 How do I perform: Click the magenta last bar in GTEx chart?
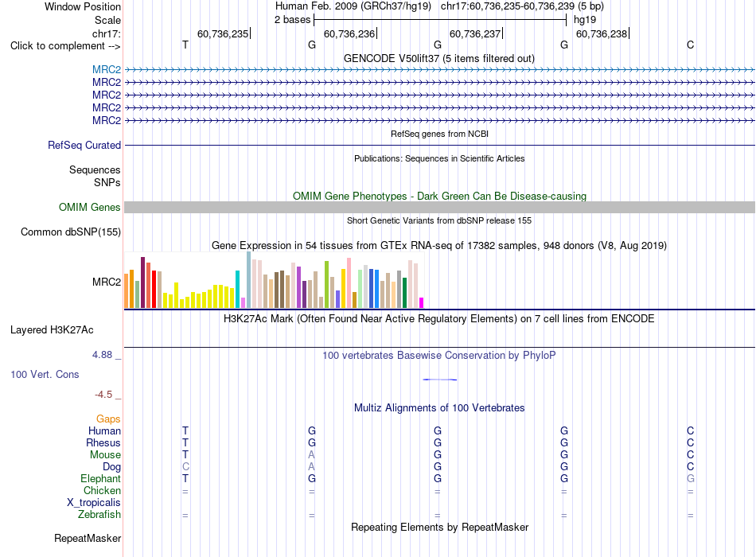422,303
